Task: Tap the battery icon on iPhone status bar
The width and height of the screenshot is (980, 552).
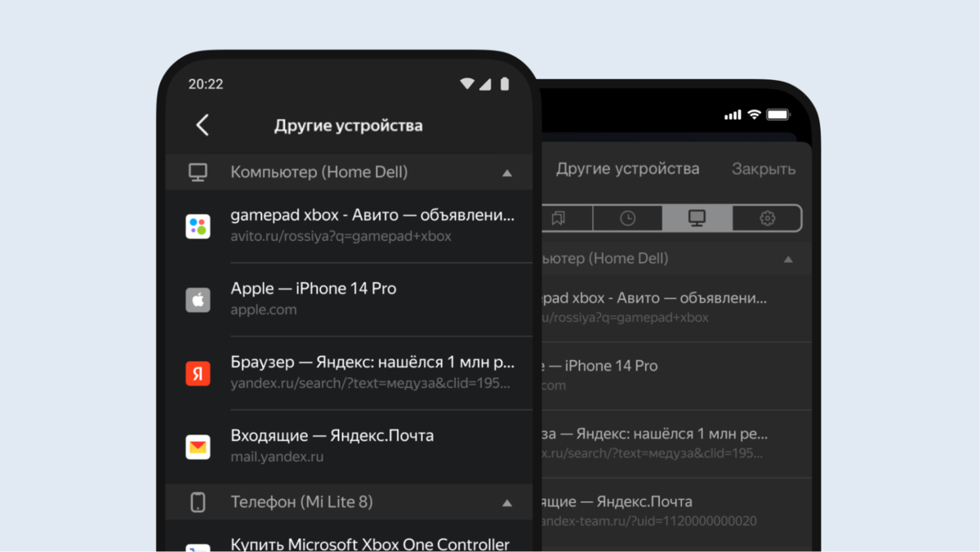Action: coord(777,114)
